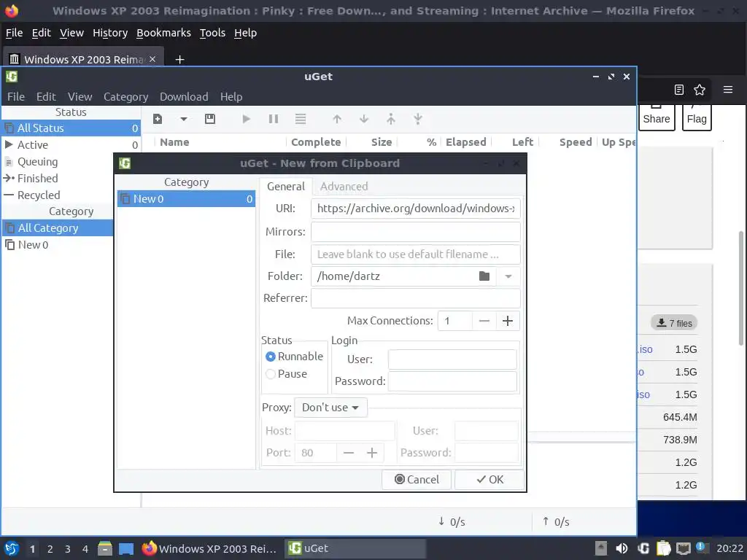This screenshot has height=560, width=747.
Task: Open the taskbar start menu icon
Action: [x=12, y=548]
